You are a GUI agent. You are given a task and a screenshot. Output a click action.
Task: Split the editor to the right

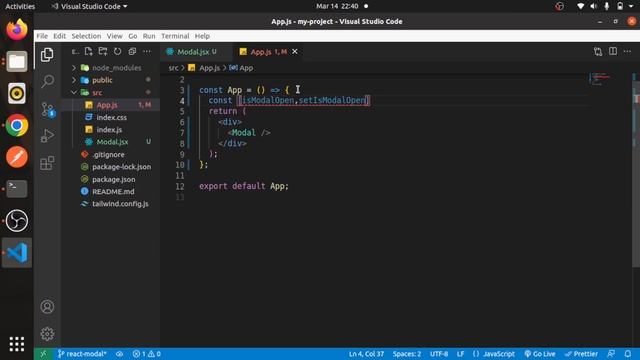[613, 51]
